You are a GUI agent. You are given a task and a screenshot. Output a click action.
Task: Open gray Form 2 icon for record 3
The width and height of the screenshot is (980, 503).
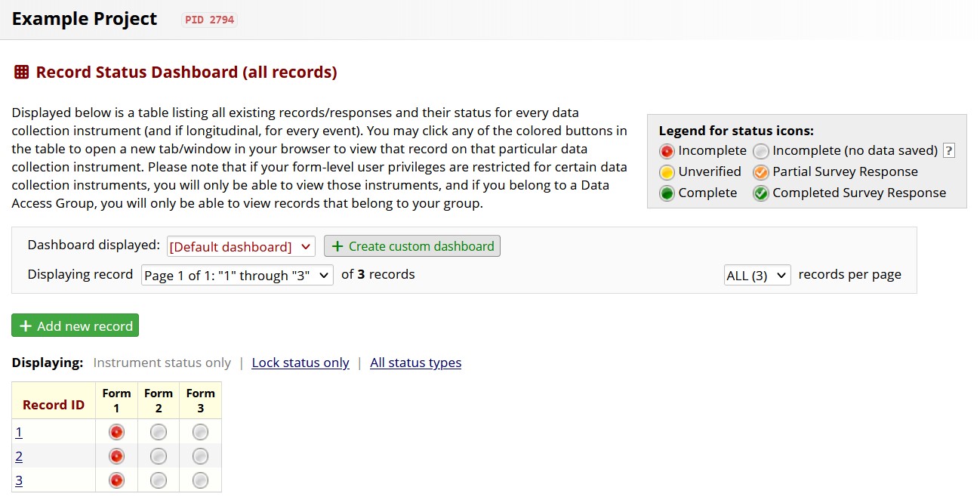click(x=159, y=480)
